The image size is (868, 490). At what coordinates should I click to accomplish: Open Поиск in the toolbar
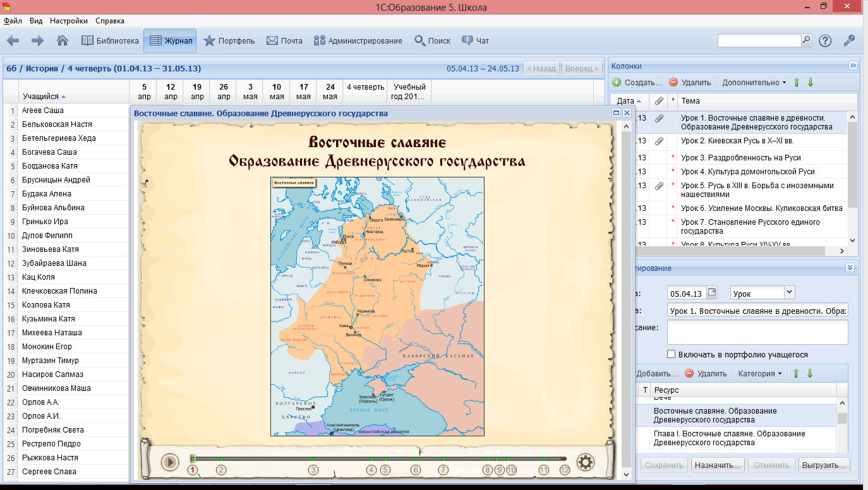tap(433, 40)
